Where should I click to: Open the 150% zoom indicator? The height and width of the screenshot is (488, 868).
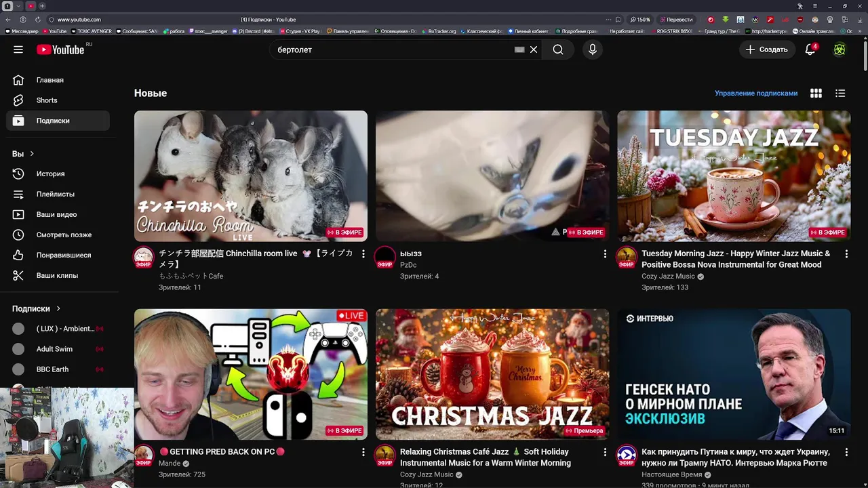640,20
